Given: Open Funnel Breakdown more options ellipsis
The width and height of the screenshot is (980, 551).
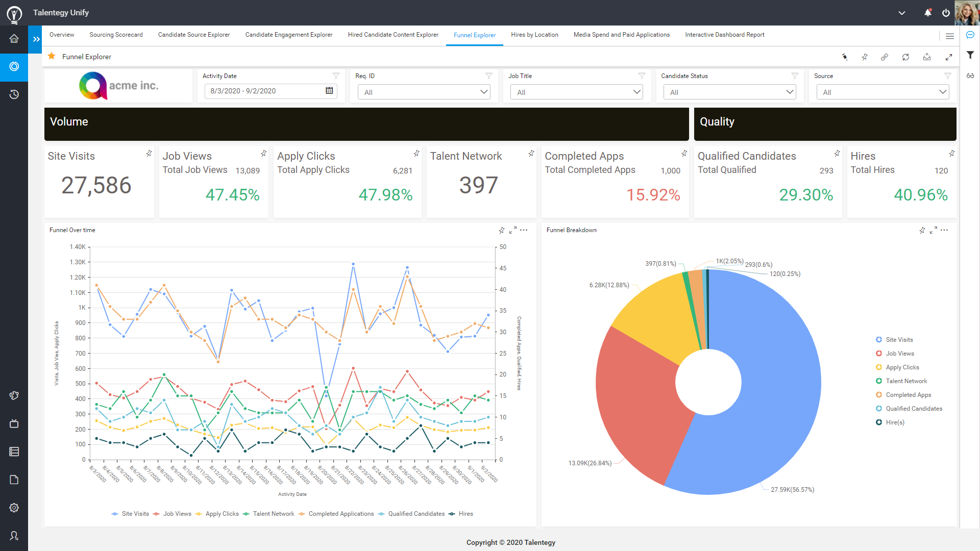Looking at the screenshot, I should (x=944, y=230).
